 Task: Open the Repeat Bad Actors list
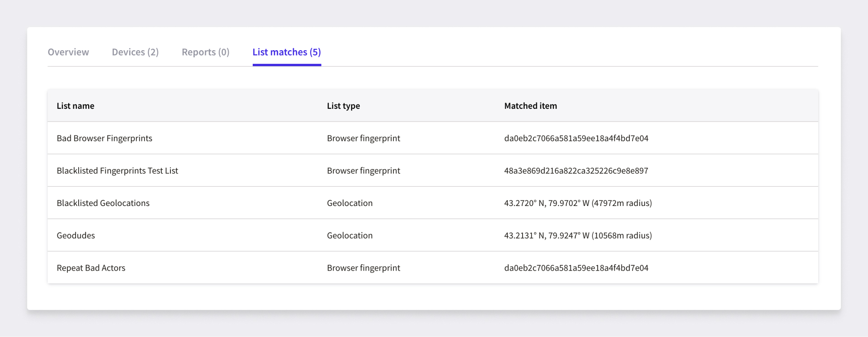click(91, 268)
